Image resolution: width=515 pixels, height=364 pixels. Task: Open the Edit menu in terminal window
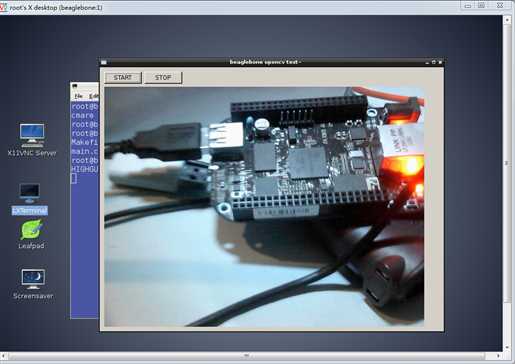point(94,96)
